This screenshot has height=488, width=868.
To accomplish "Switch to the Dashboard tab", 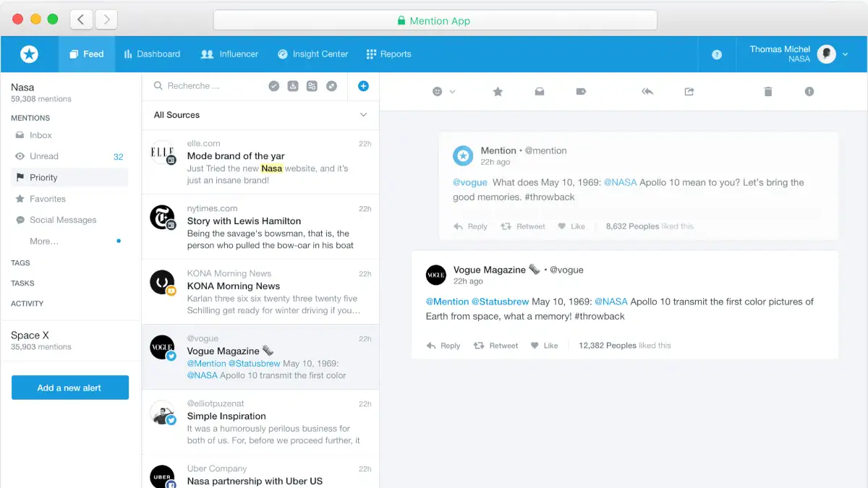I will pos(152,54).
